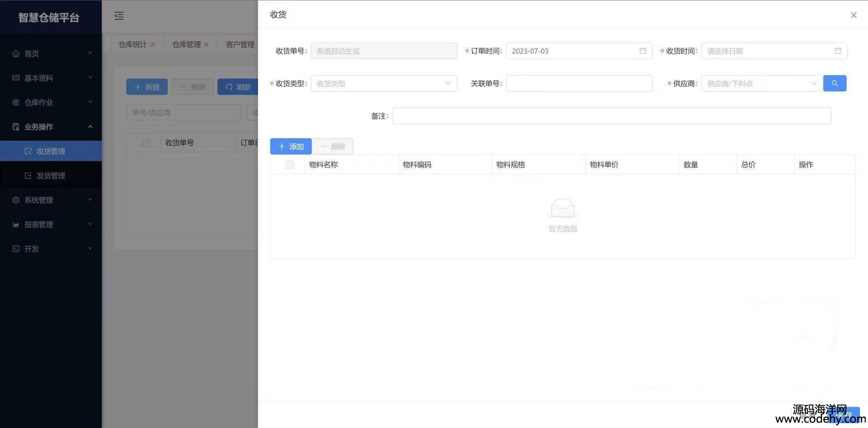Click the 删除 button beside 新建

point(193,87)
